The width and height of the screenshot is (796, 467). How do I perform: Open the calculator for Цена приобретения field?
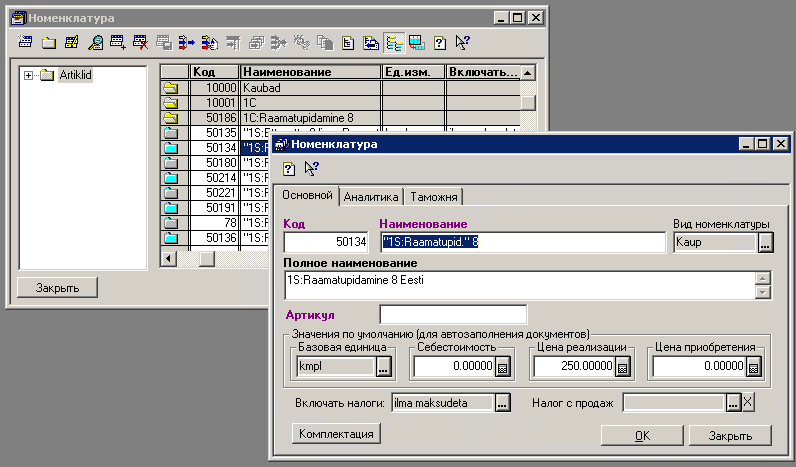753,366
